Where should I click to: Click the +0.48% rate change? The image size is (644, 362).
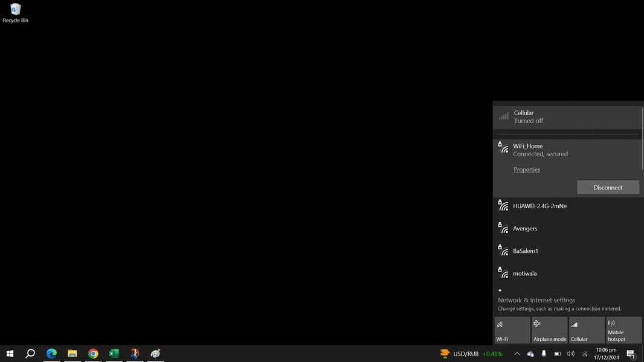[x=492, y=354]
